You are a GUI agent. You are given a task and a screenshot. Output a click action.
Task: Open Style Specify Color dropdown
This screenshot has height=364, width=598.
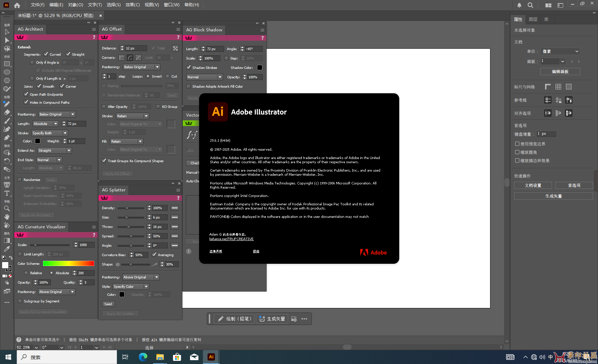[131, 287]
